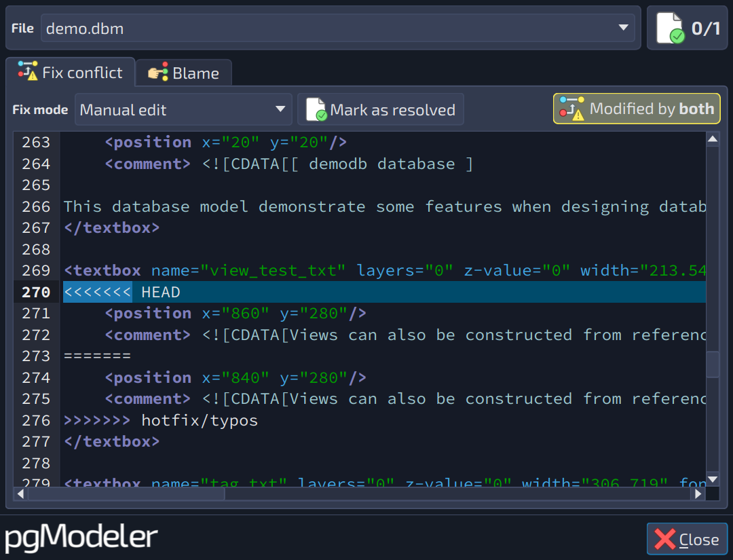Click line number 263 in gutter
Image resolution: width=733 pixels, height=560 pixels.
click(x=36, y=142)
